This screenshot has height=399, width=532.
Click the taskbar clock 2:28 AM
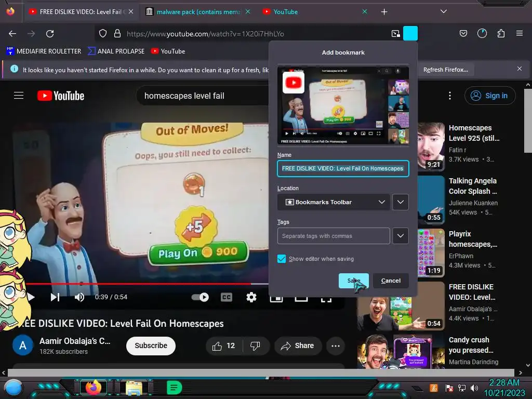(504, 383)
